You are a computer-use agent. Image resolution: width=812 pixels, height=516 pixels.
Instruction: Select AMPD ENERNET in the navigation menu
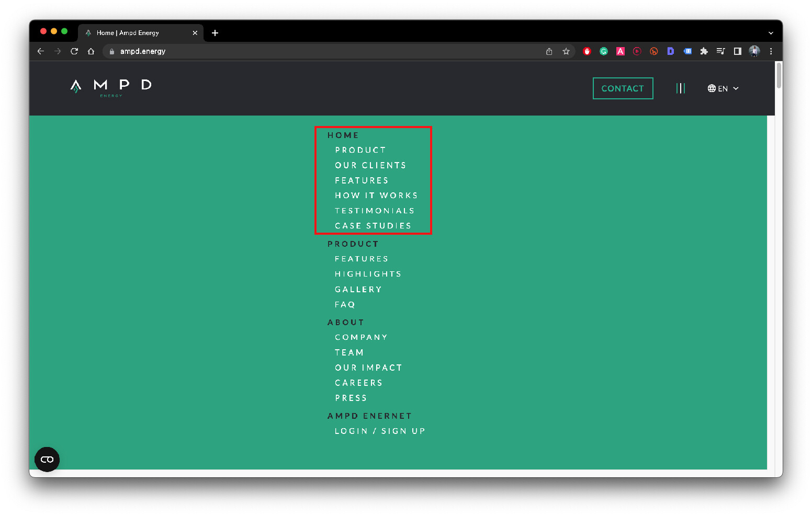tap(370, 416)
